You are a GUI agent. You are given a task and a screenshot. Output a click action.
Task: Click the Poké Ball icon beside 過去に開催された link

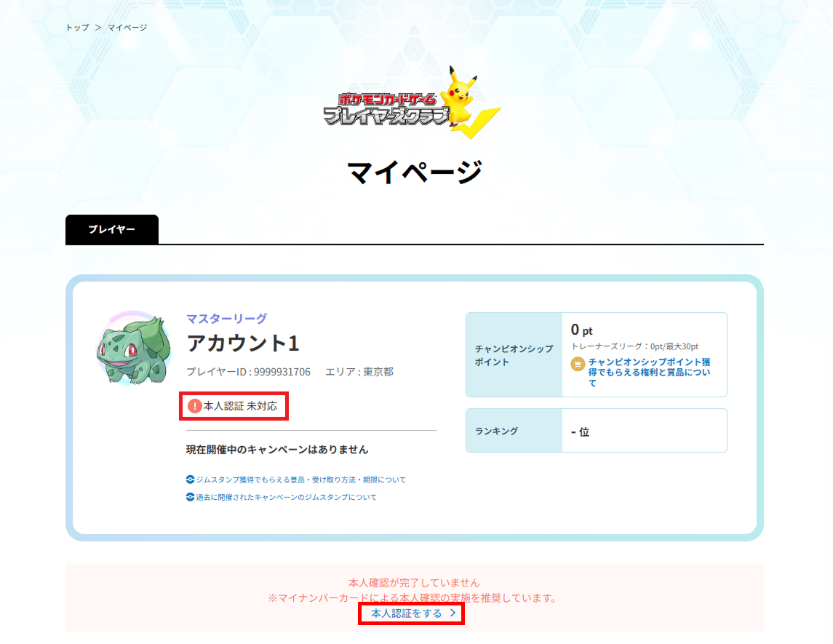point(190,497)
